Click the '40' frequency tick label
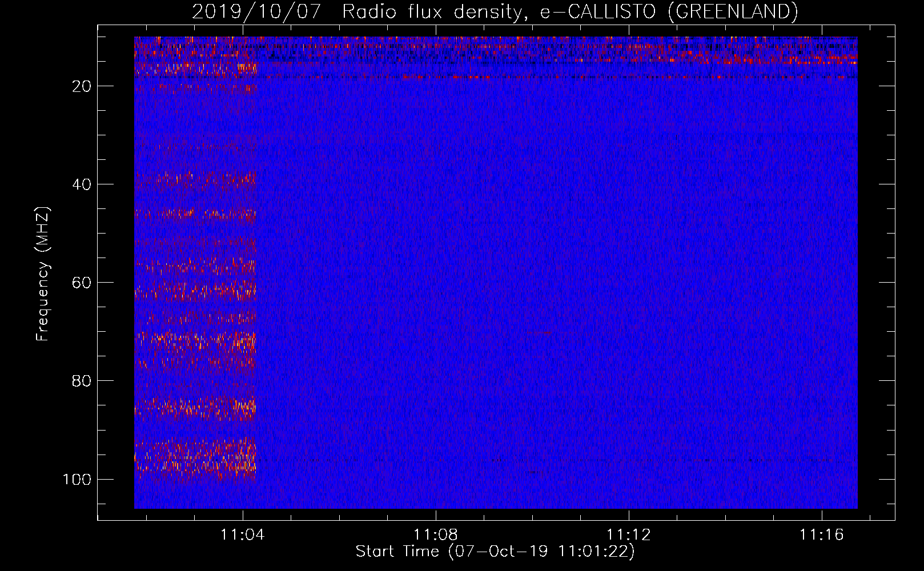The height and width of the screenshot is (571, 924). pyautogui.click(x=82, y=184)
